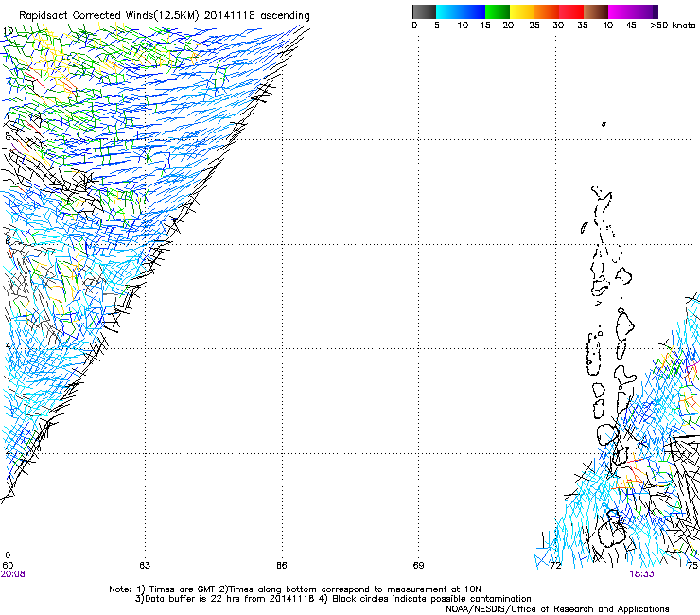Click the '20' legend scale label
Image resolution: width=700 pixels, height=615 pixels.
pos(508,26)
